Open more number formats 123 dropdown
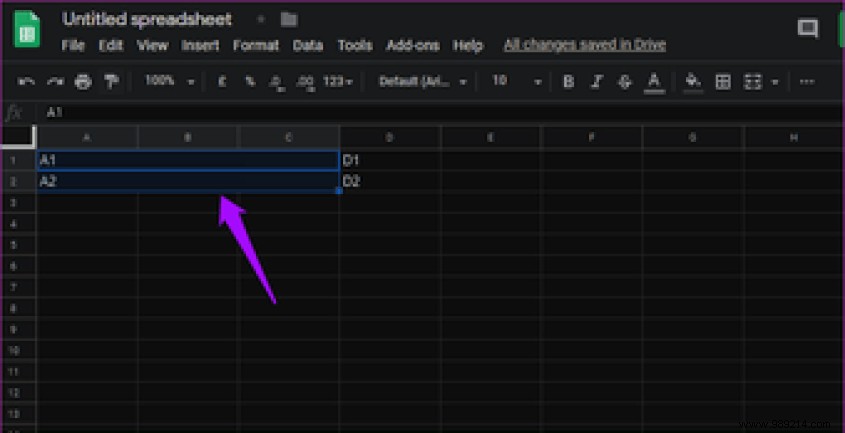Viewport: 845px width, 433px height. click(x=338, y=81)
